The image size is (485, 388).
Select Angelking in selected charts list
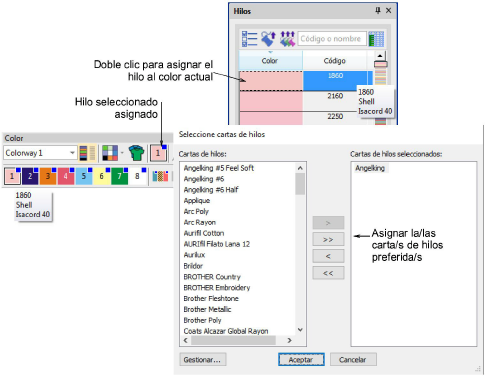[x=370, y=168]
